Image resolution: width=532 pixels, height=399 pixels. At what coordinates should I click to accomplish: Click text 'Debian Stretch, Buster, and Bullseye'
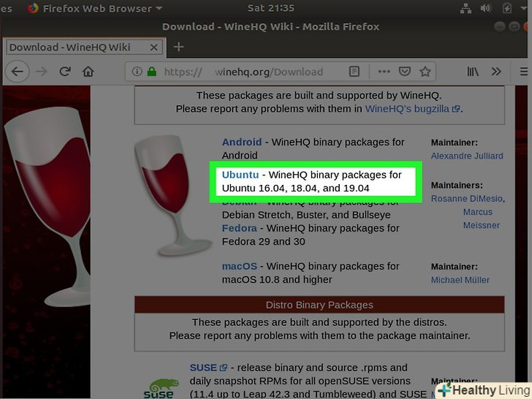(x=306, y=215)
